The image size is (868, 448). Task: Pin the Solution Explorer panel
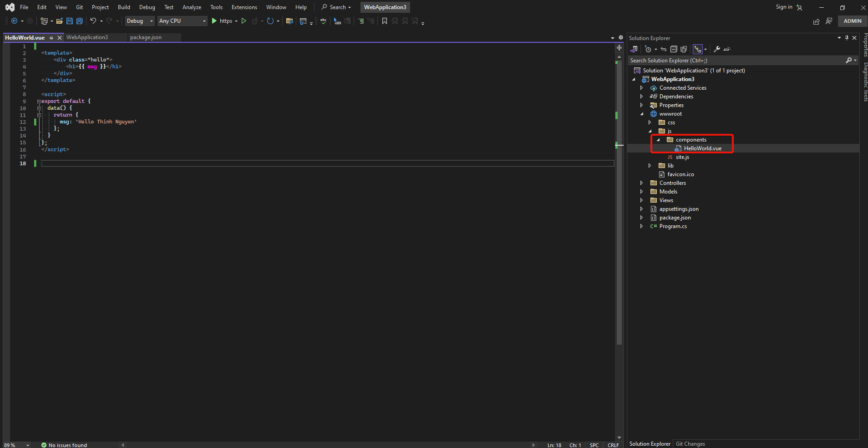846,38
